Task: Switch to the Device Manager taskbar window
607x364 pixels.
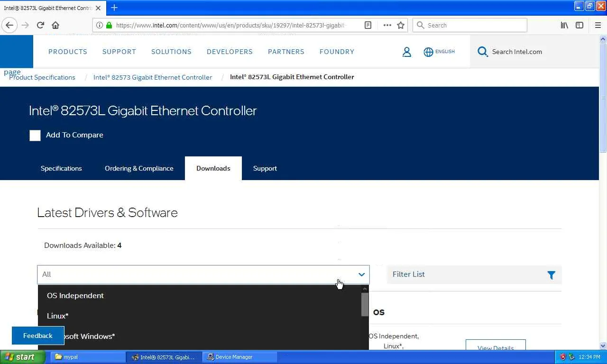Action: (x=239, y=357)
